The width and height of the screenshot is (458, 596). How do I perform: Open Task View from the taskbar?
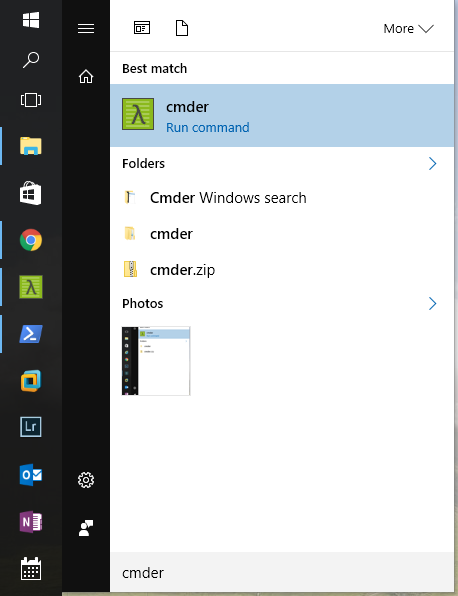click(x=31, y=100)
